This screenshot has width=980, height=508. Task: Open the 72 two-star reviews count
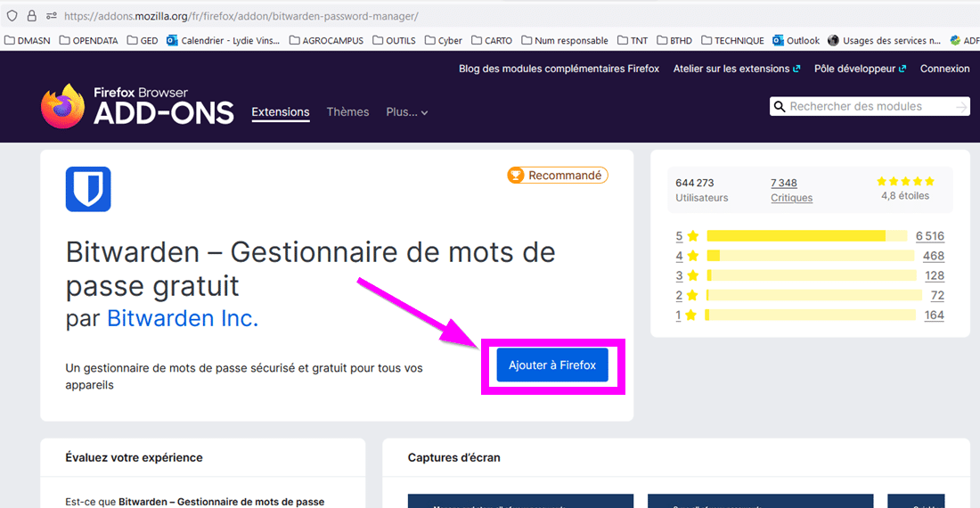[x=937, y=296]
